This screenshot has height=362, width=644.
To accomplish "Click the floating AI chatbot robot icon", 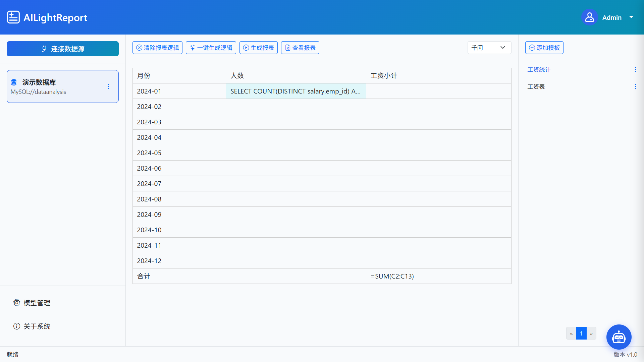I will [x=619, y=337].
